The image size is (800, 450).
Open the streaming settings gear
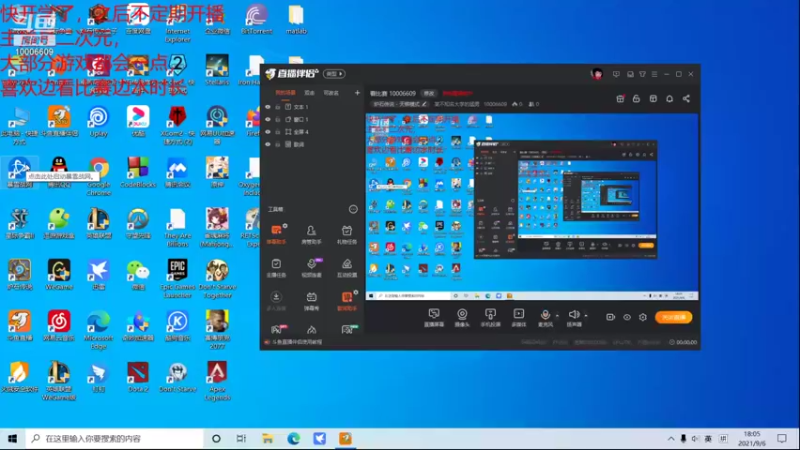(x=643, y=317)
